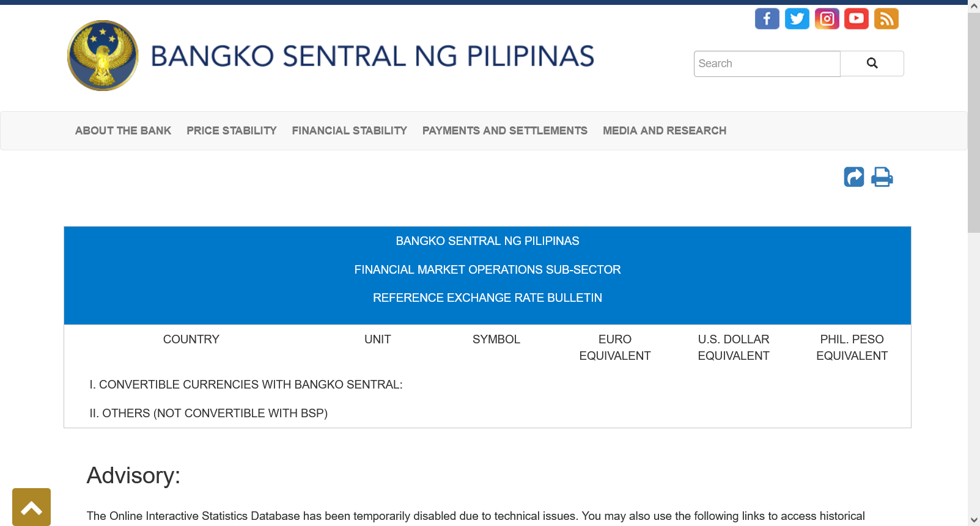Click the scrollbar up arrow
980x526 pixels.
tap(974, 5)
